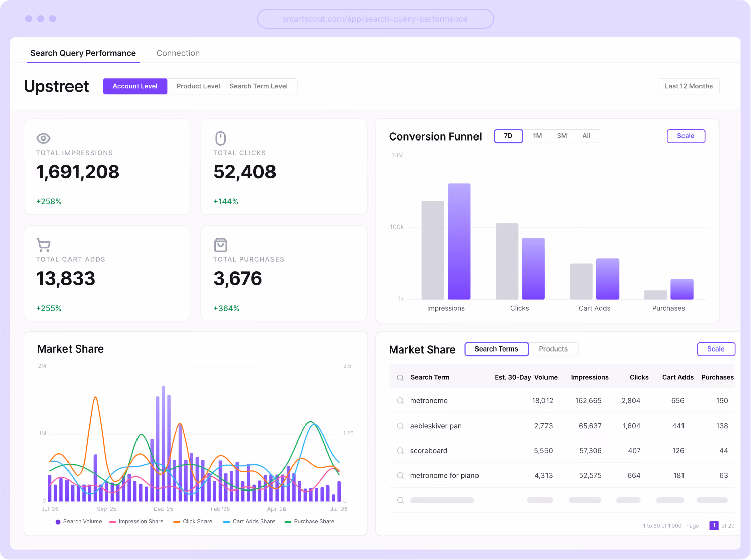Click the search icon beside aebleskiver pan
The height and width of the screenshot is (560, 751).
tap(400, 426)
